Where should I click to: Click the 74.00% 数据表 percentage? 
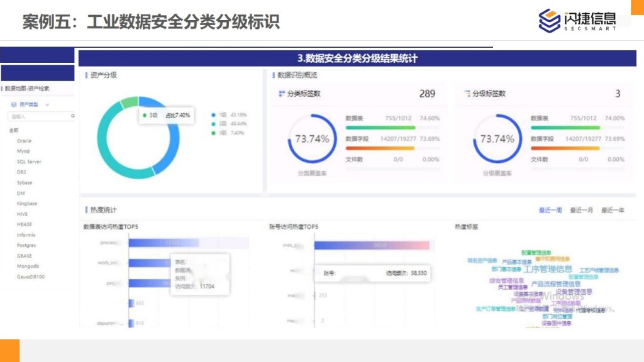point(615,118)
